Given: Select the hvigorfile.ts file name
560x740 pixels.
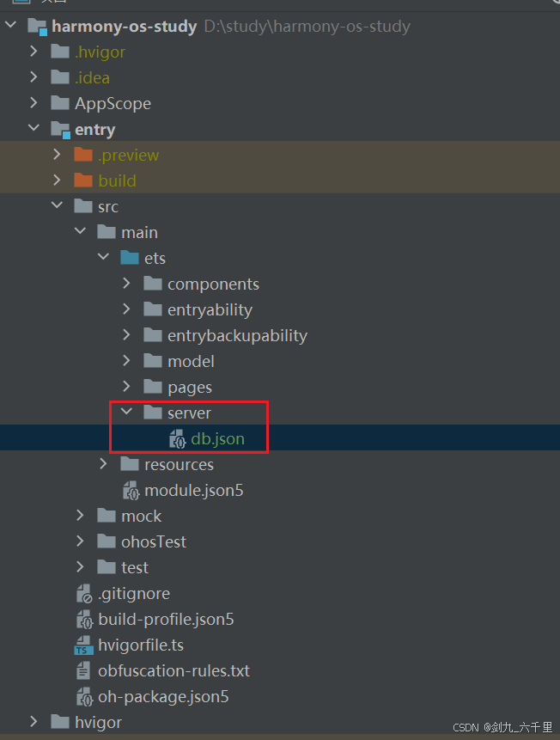Looking at the screenshot, I should pyautogui.click(x=141, y=645).
